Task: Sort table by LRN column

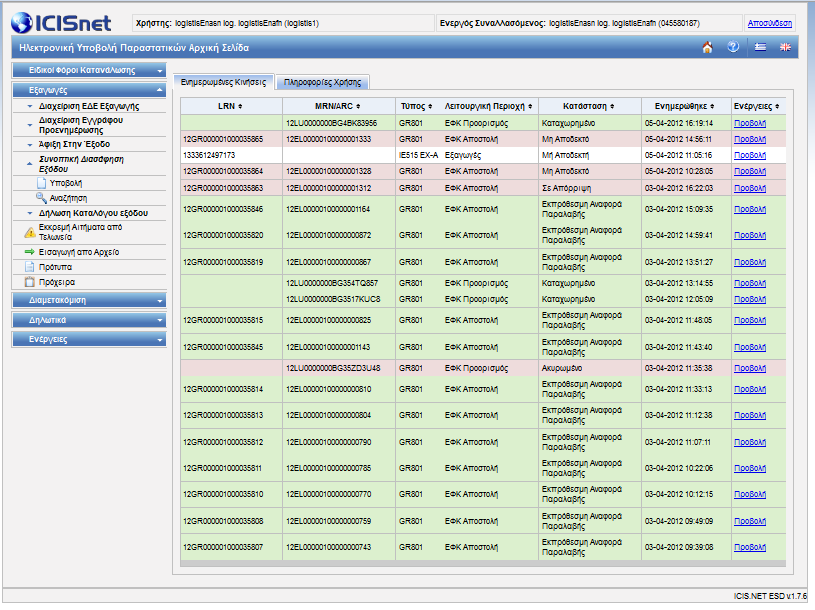Action: tap(230, 106)
